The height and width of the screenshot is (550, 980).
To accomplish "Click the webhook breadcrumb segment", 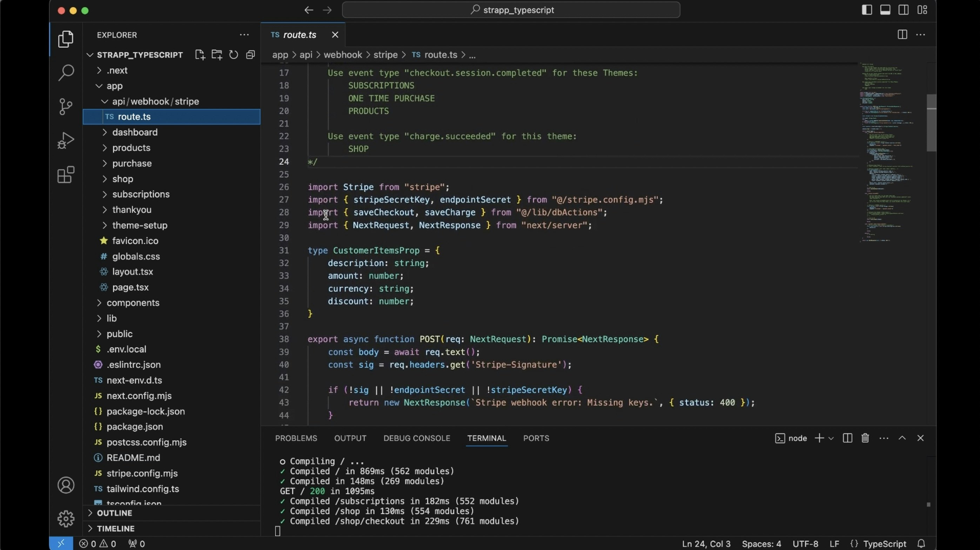I will (343, 55).
